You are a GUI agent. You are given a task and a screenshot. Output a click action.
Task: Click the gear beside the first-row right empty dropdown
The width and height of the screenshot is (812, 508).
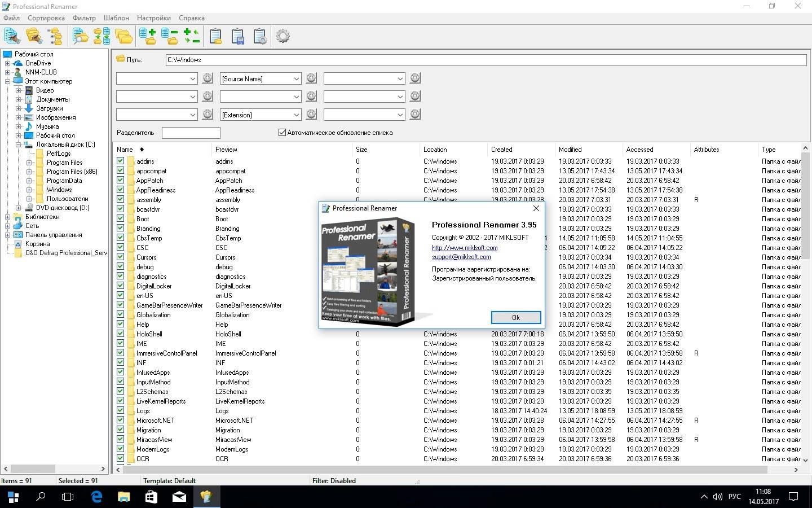[x=415, y=78]
